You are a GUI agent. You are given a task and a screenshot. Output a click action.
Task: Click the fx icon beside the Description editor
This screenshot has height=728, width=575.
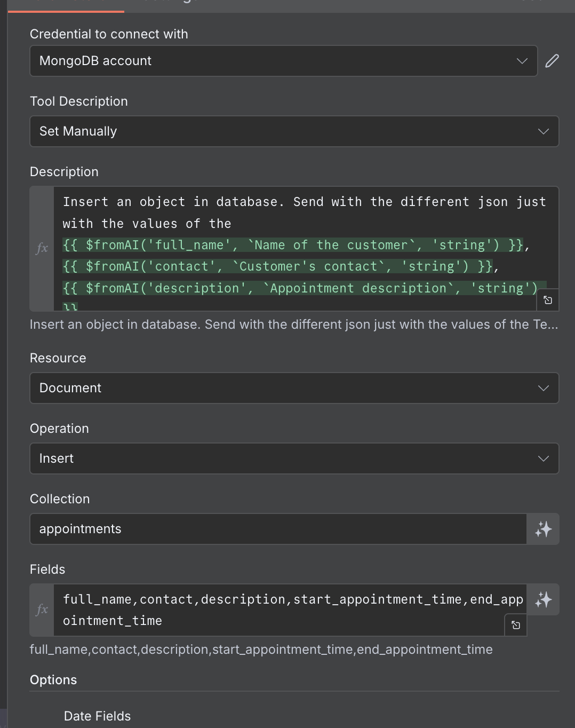click(42, 248)
